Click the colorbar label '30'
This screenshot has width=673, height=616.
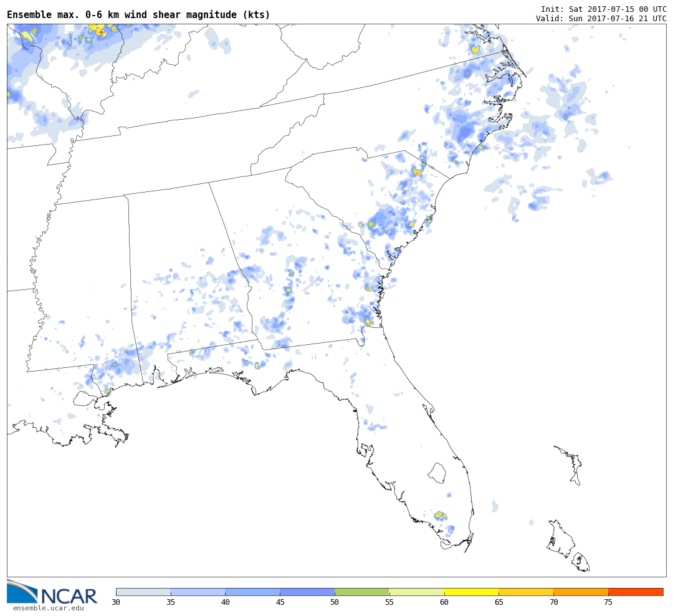pyautogui.click(x=116, y=602)
